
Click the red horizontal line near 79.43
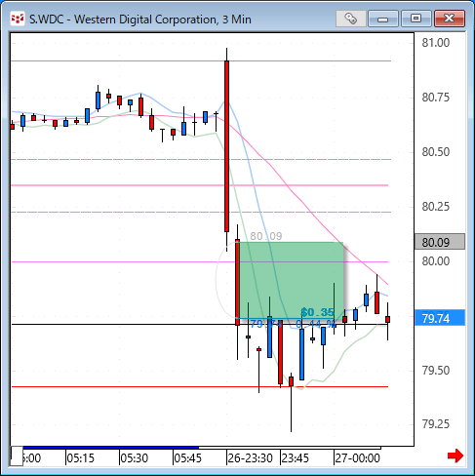[200, 387]
